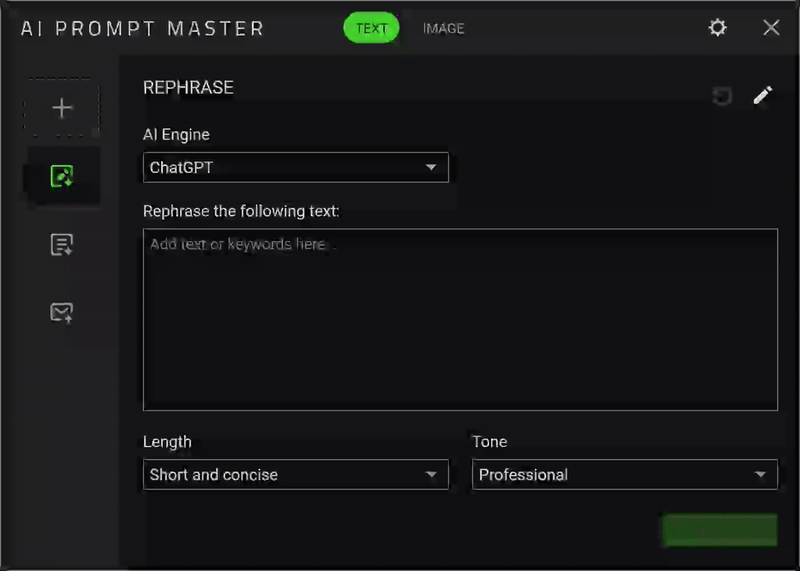Focus the rephrase text input area

461,319
